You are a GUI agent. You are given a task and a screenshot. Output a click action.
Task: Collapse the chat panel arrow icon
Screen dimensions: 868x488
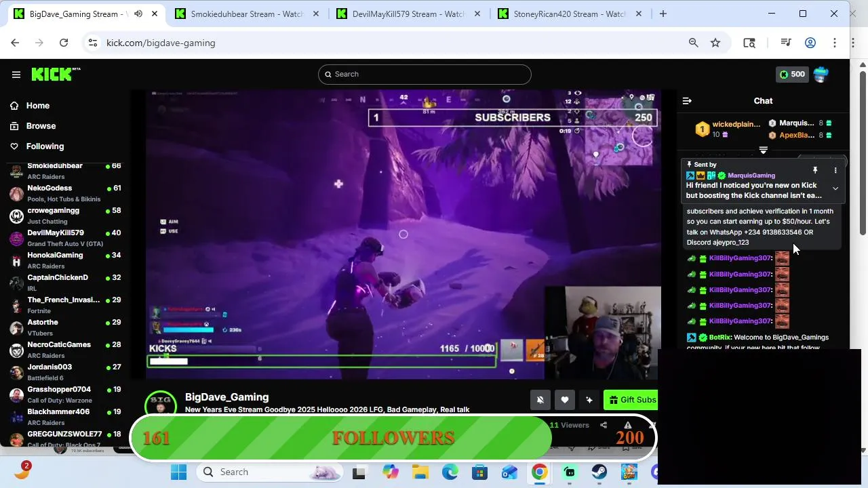(x=687, y=101)
